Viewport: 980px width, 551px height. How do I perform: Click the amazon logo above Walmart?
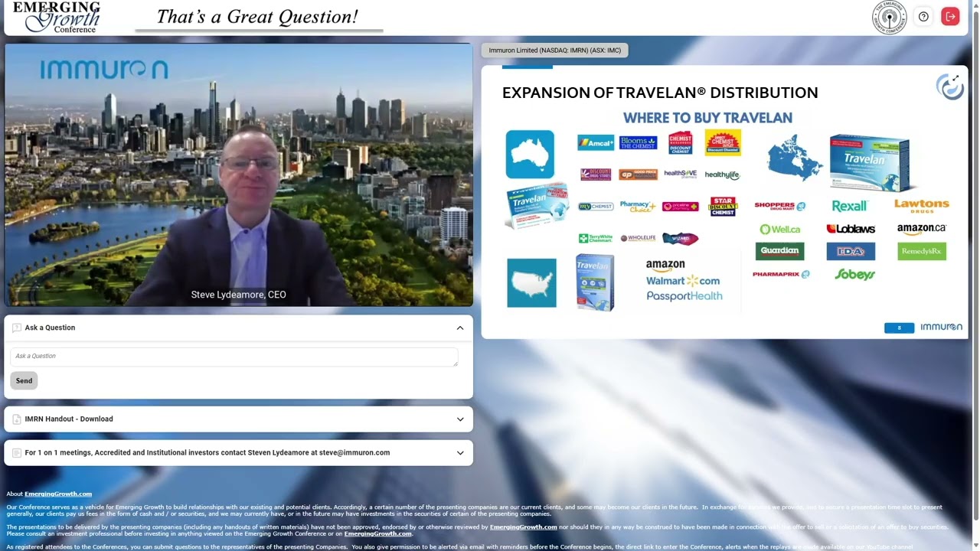pos(665,266)
